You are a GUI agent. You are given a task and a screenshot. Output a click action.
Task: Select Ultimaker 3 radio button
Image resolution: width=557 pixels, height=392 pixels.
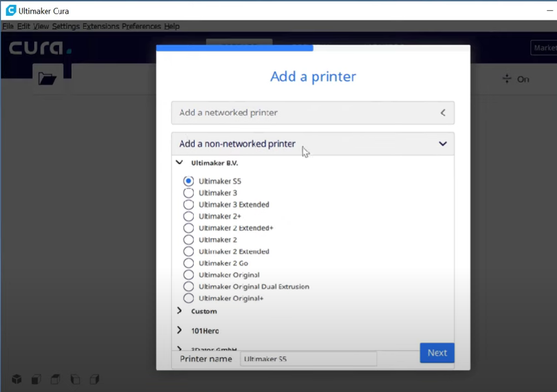click(x=188, y=193)
